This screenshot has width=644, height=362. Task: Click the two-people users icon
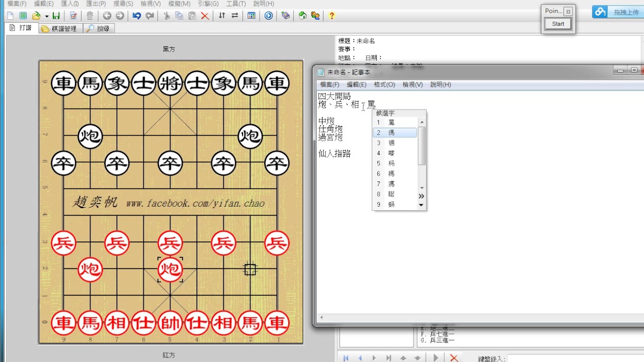click(315, 16)
